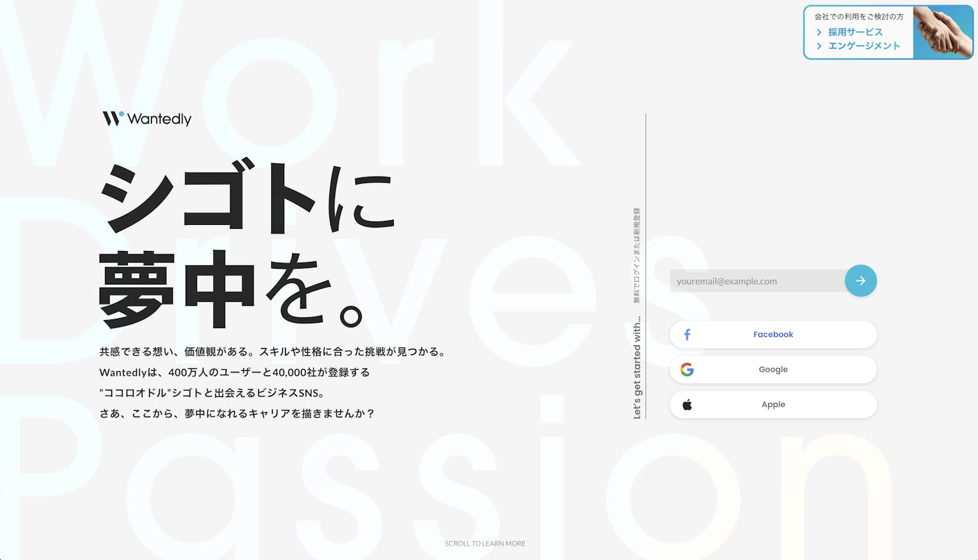Open the 採用サービス link
978x560 pixels.
pos(855,32)
